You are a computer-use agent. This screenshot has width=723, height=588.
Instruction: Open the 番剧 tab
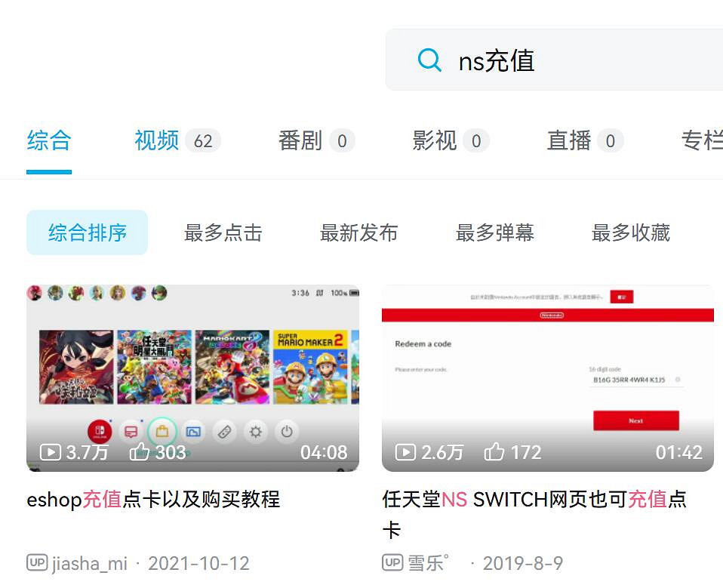[297, 140]
